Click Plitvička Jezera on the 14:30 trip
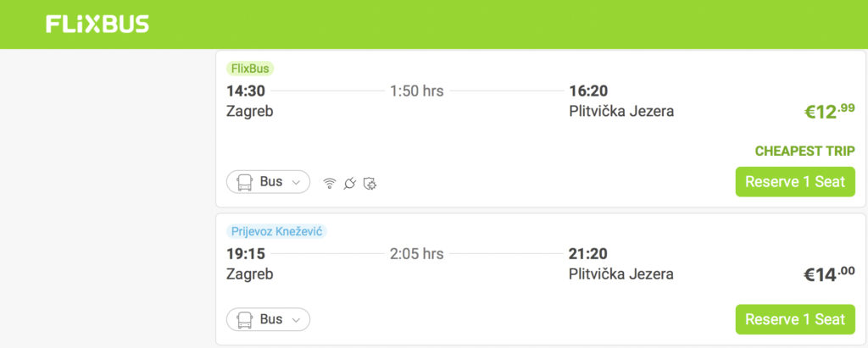 point(621,111)
